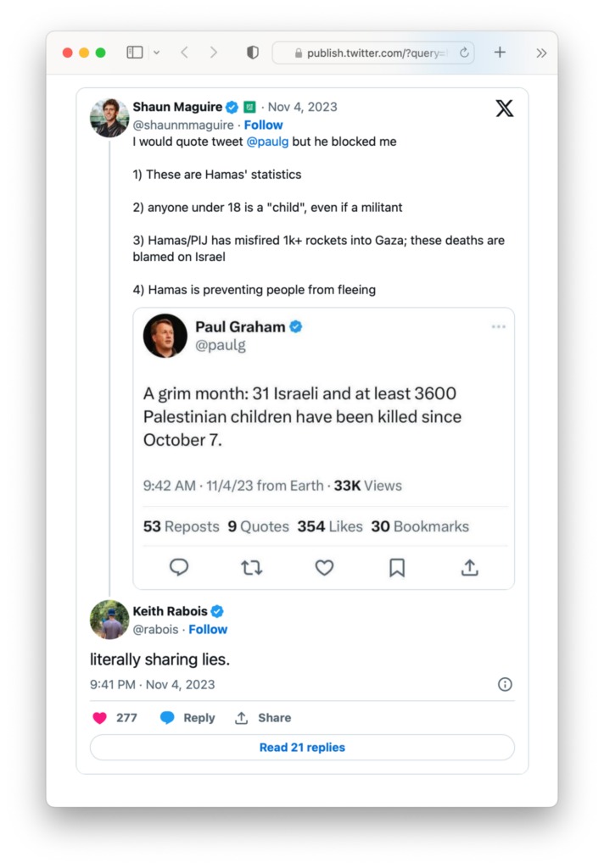Click the back navigation arrow in Safari
Image resolution: width=604 pixels, height=868 pixels.
[185, 52]
